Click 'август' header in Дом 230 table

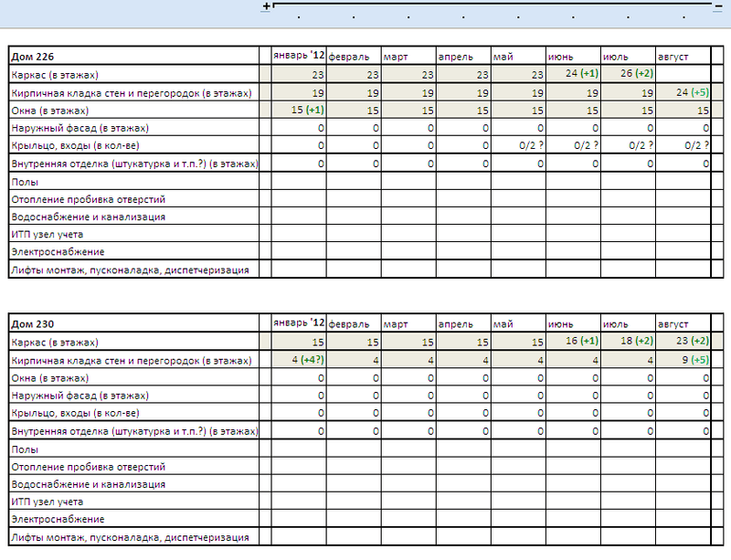coord(683,324)
